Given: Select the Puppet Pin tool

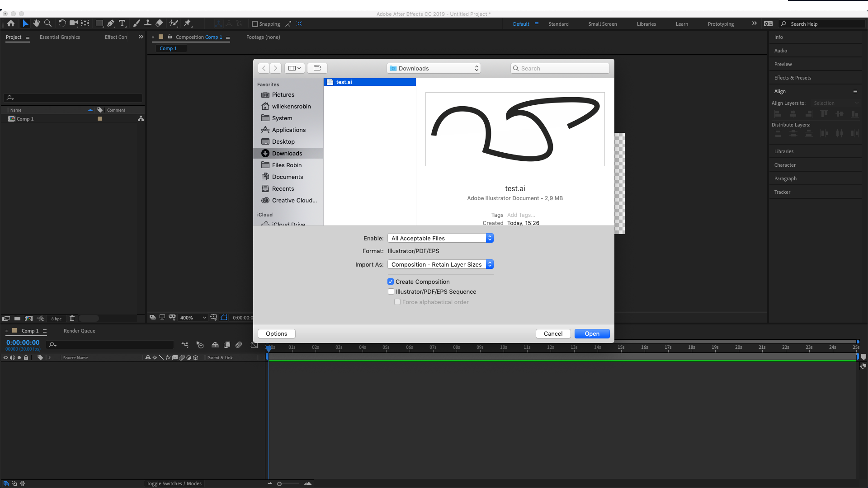Looking at the screenshot, I should (x=188, y=23).
